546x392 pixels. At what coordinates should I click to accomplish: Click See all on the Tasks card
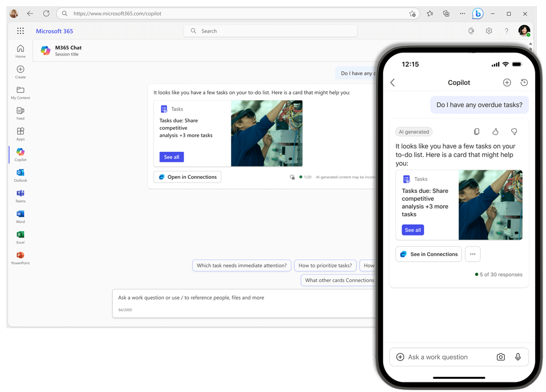pos(171,157)
